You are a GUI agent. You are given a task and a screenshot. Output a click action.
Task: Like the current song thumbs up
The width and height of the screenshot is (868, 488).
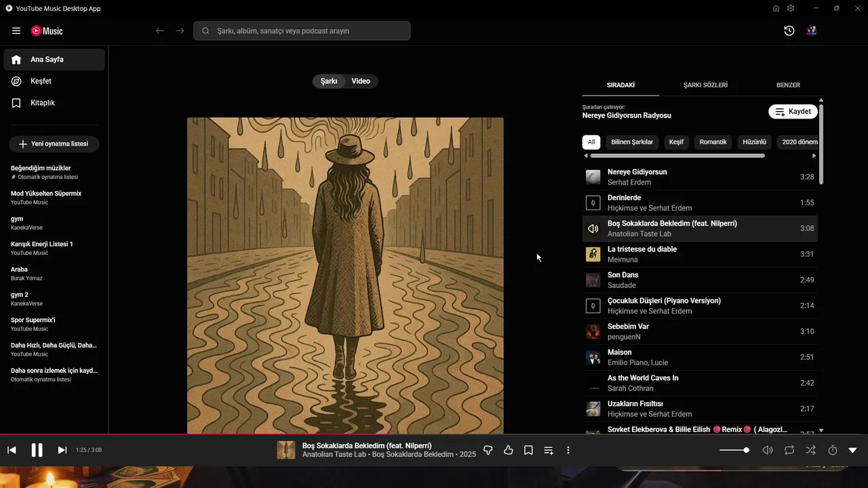tap(508, 450)
